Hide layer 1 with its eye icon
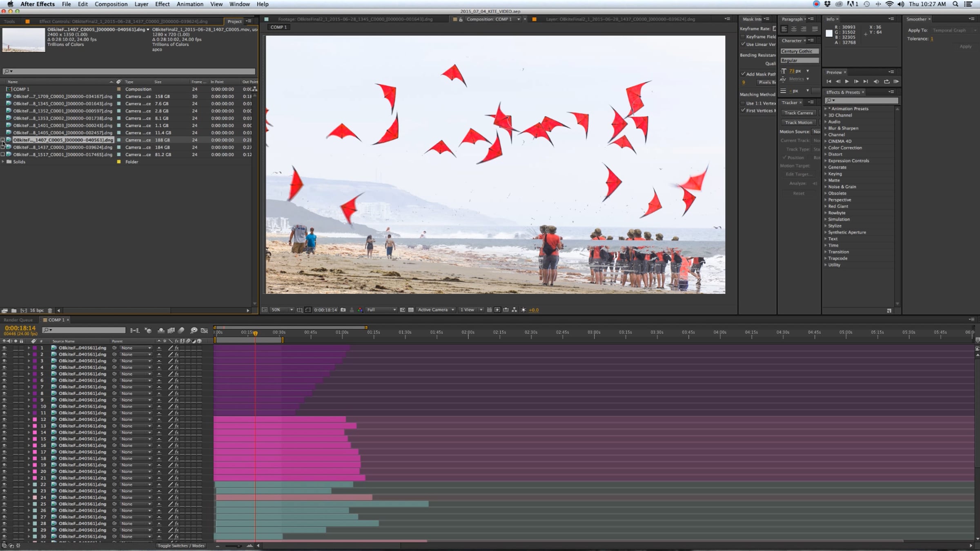 click(x=4, y=348)
